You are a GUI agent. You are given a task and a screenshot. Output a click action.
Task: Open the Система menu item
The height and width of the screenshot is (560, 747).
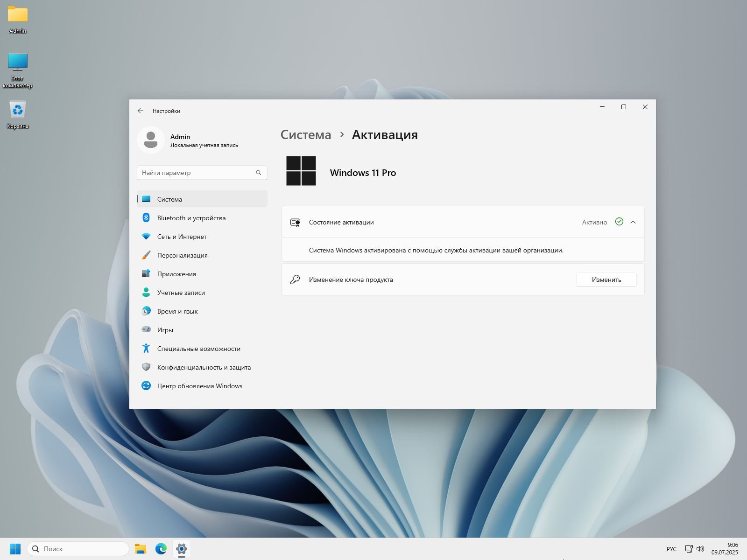[x=202, y=199]
